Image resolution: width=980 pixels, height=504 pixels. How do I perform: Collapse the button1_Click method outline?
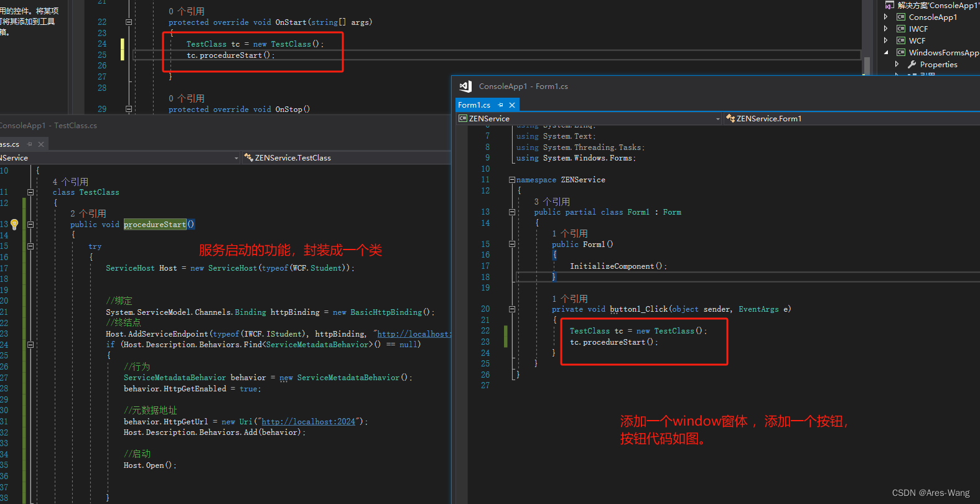click(512, 309)
